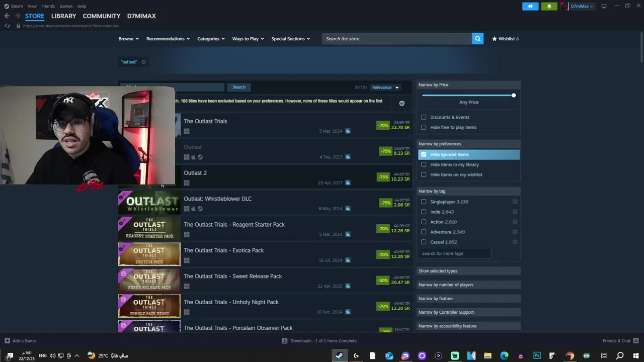Image resolution: width=644 pixels, height=362 pixels.
Task: Tick the Indie tag checkbox
Action: (424, 212)
